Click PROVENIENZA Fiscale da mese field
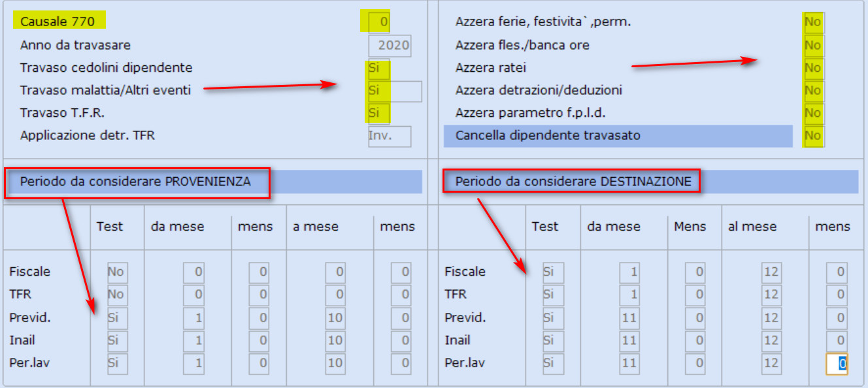Viewport: 868px width, 388px height. tap(193, 272)
